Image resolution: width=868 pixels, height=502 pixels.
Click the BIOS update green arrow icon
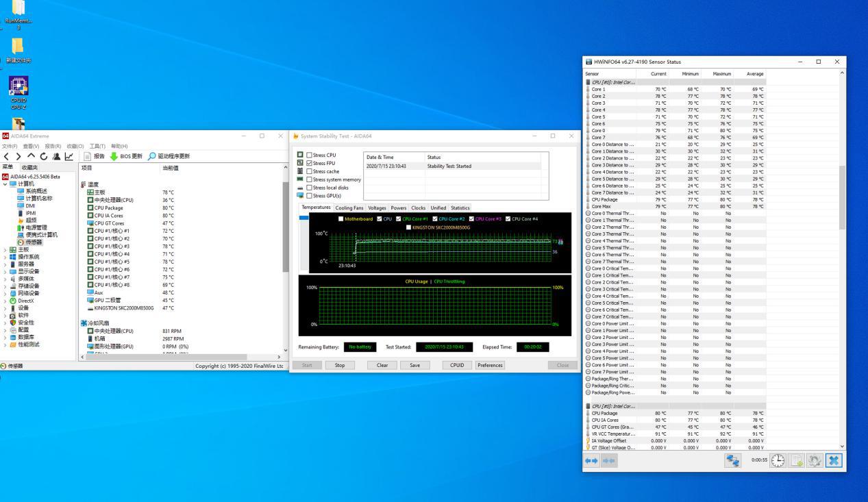pos(114,156)
